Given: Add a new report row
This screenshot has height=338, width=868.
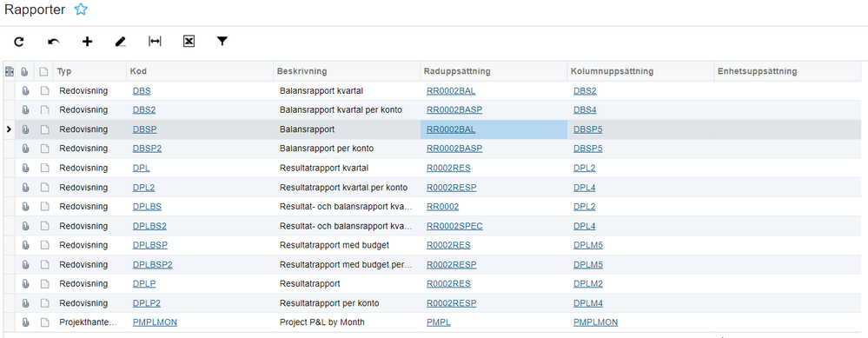Looking at the screenshot, I should click(x=87, y=42).
